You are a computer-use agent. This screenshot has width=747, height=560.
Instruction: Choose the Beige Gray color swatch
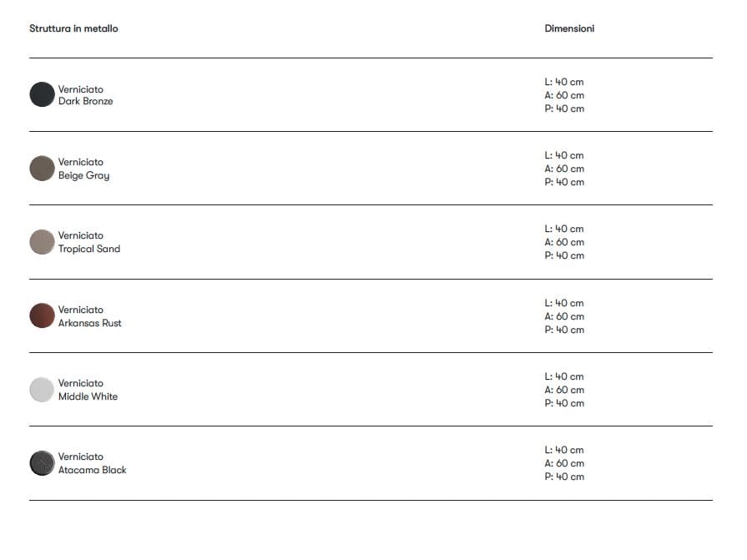pos(42,169)
